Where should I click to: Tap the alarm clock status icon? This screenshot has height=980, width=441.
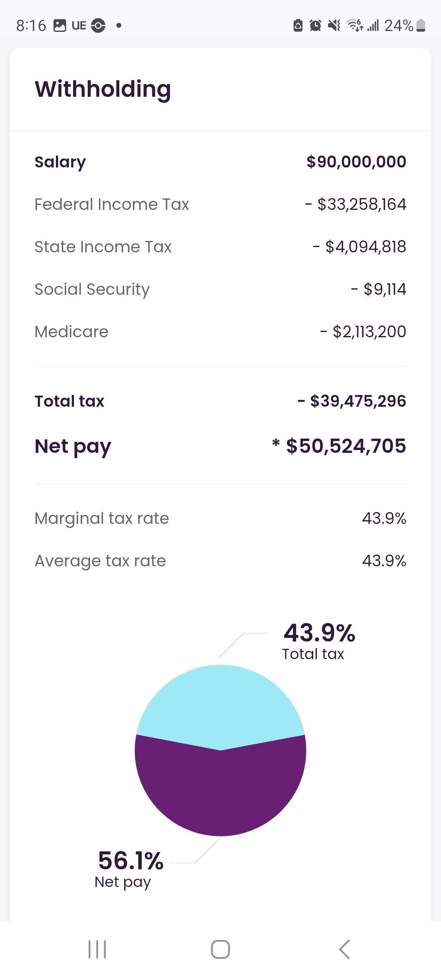pos(315,26)
